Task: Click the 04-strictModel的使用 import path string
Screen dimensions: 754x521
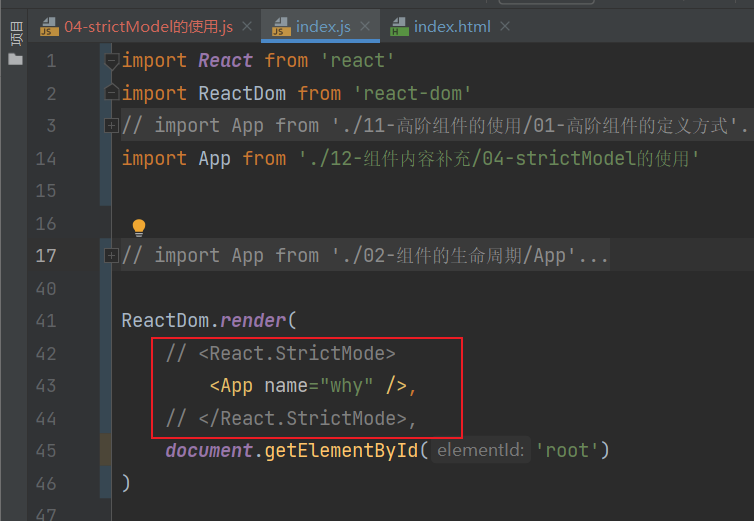Action: (x=499, y=158)
